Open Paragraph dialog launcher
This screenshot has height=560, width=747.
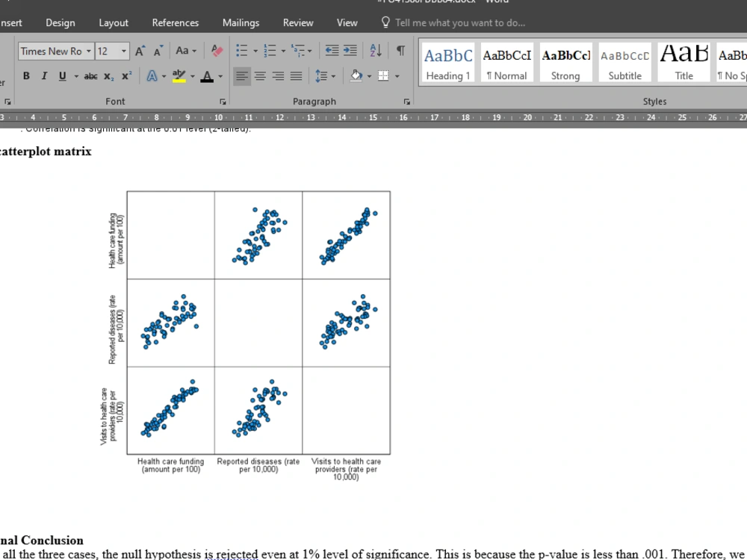point(407,102)
